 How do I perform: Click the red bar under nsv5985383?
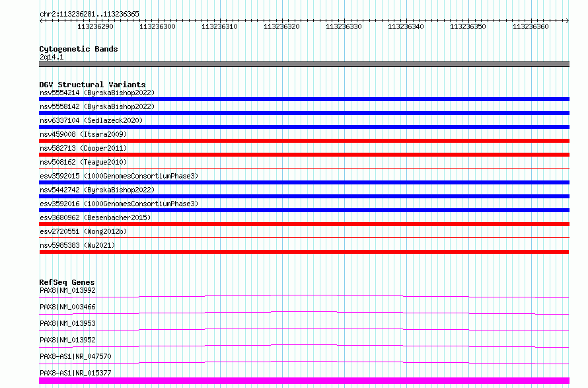click(304, 252)
